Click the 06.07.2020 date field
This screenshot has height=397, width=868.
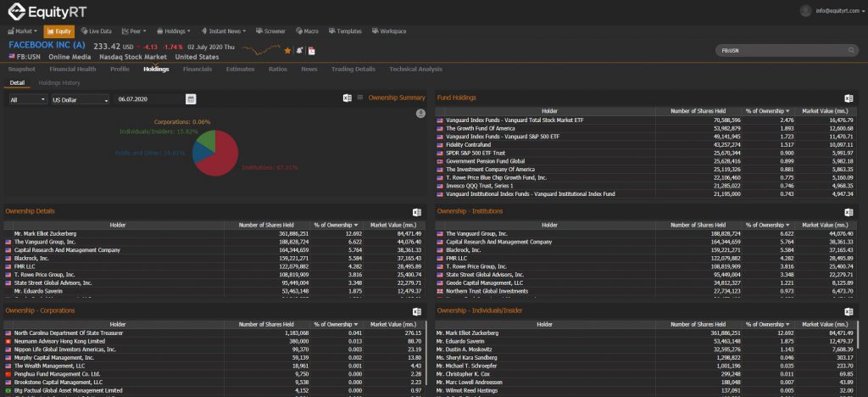149,99
